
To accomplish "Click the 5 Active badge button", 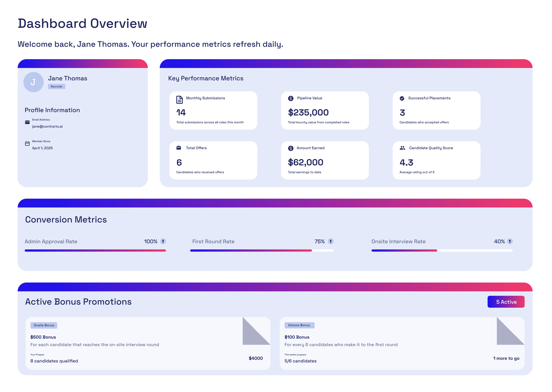I will [x=506, y=302].
